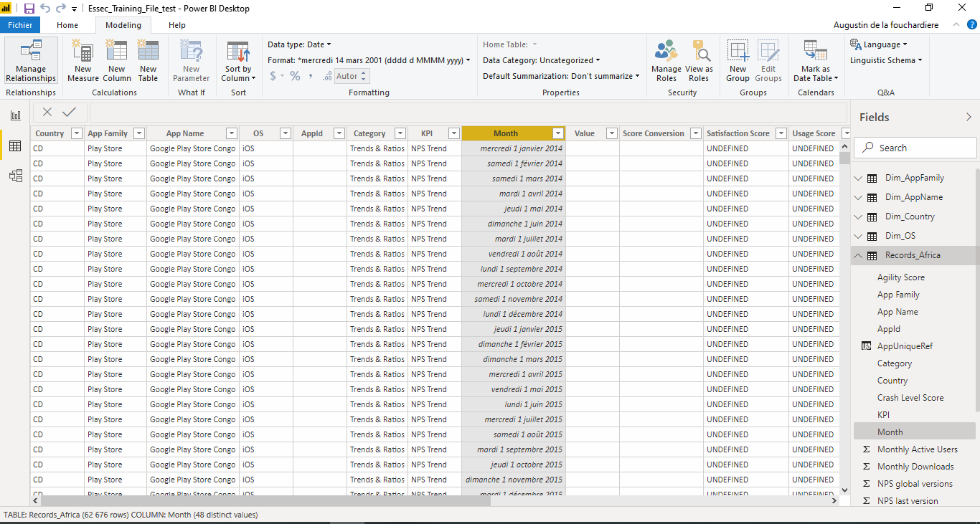Apply percentage format to column

(x=295, y=76)
